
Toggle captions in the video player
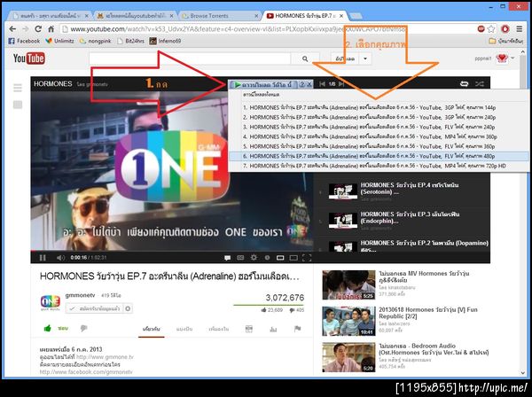240,258
